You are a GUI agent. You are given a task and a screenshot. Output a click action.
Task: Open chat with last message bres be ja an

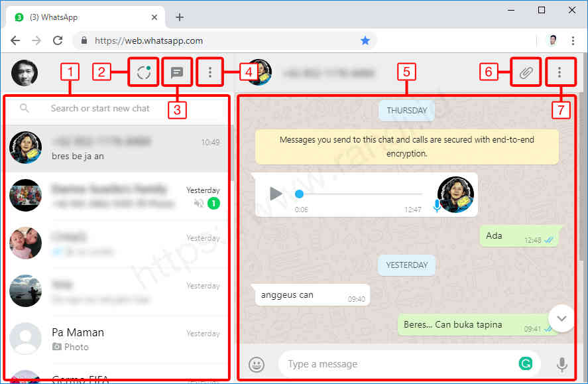point(117,149)
